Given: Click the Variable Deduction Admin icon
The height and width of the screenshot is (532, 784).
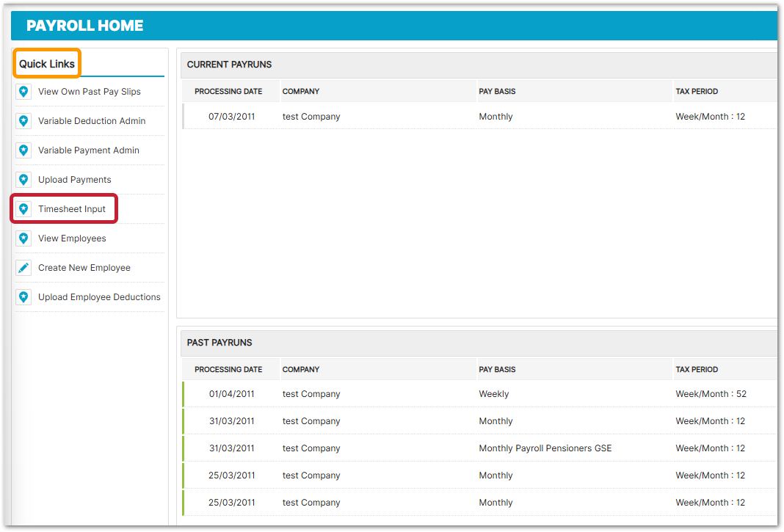Looking at the screenshot, I should click(23, 121).
